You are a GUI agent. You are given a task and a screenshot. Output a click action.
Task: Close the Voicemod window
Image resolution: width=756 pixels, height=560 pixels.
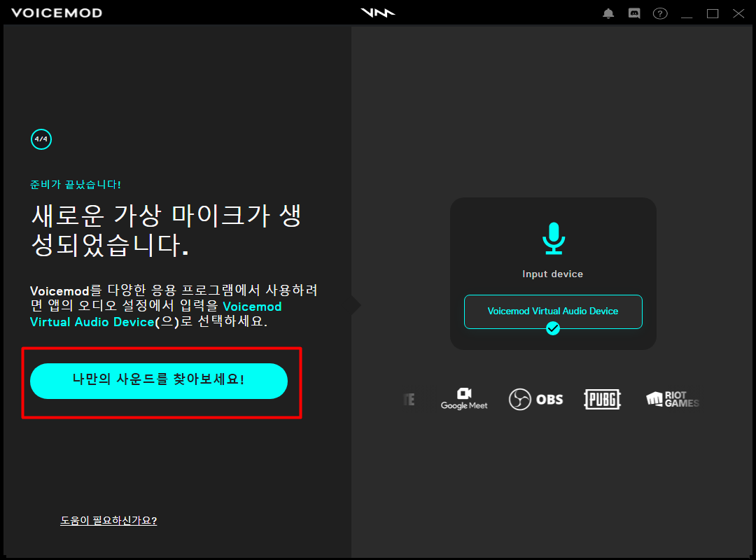click(738, 13)
